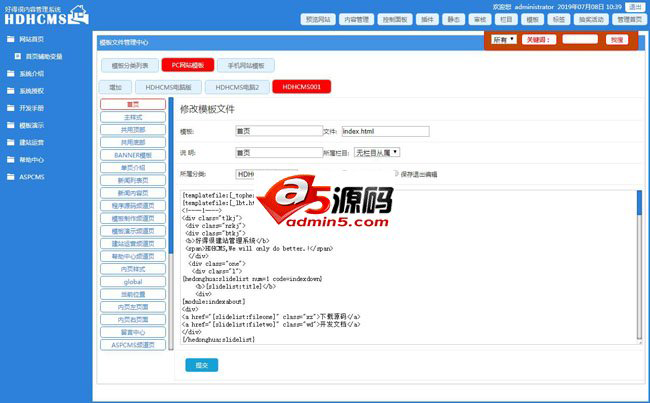Open the 开发手册 sidebar label
This screenshot has height=403, width=650.
click(32, 108)
